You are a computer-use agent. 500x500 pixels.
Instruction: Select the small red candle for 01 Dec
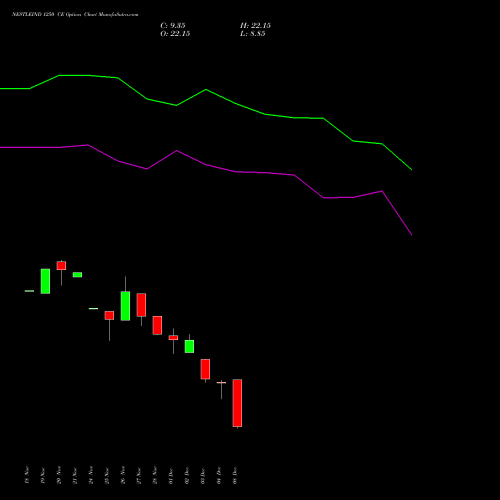pyautogui.click(x=173, y=338)
